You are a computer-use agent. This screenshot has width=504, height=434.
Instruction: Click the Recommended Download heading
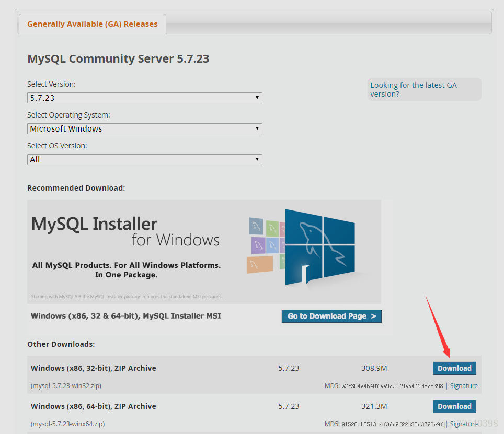76,188
